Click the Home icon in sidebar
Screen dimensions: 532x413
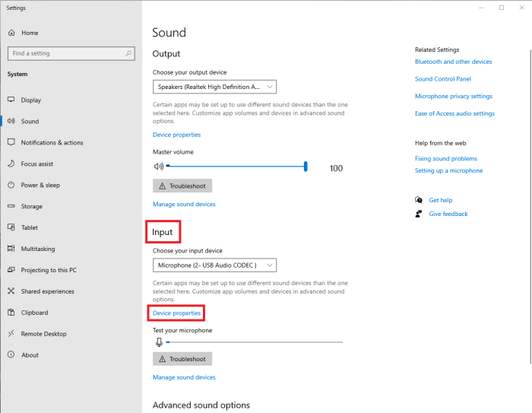point(11,33)
